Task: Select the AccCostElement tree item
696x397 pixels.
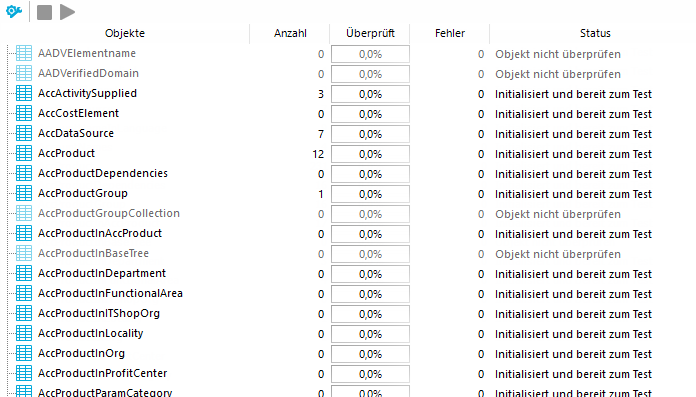Action: 78,113
